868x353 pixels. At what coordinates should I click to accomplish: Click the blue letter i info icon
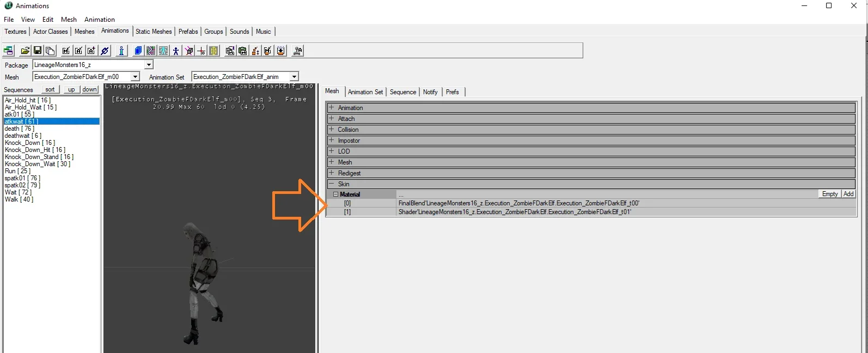pyautogui.click(x=121, y=51)
